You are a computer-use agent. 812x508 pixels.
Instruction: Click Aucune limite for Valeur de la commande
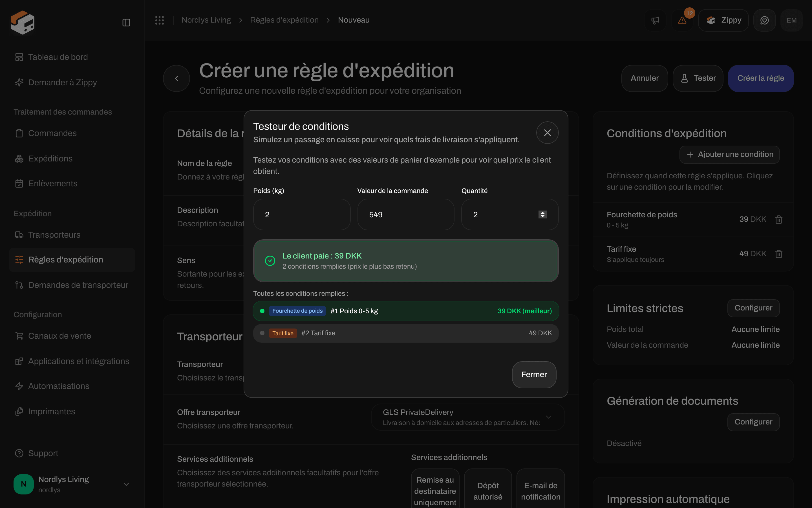point(755,345)
